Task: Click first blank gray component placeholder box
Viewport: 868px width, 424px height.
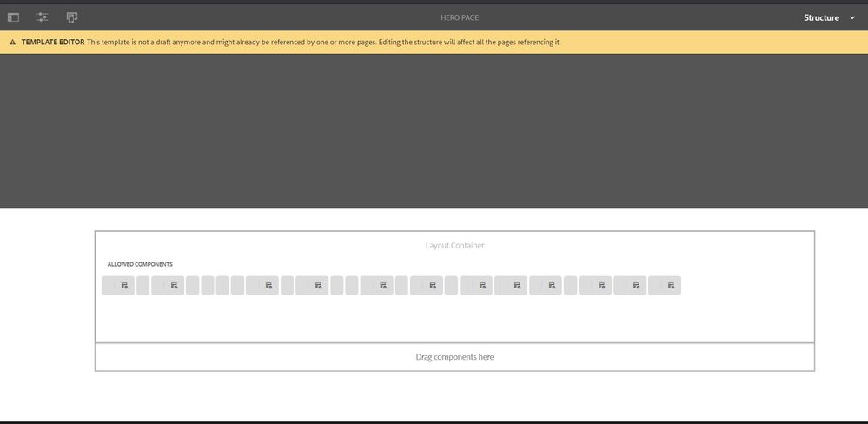Action: tap(142, 286)
